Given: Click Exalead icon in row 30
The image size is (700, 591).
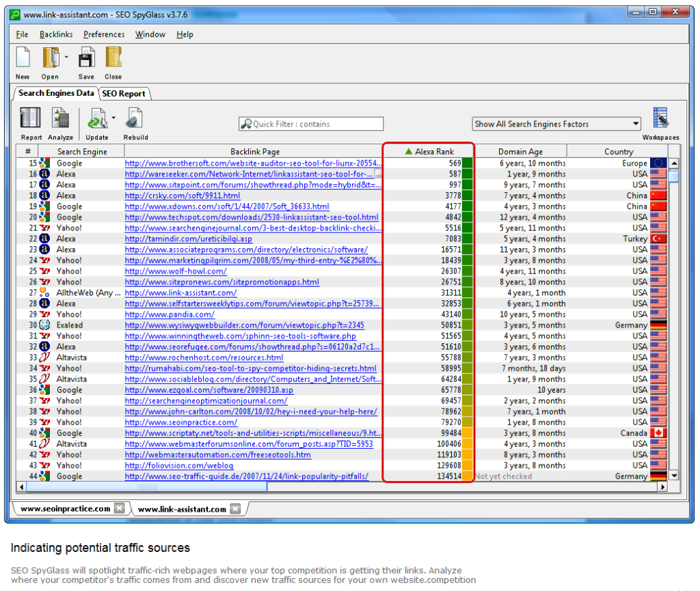Looking at the screenshot, I should (44, 325).
